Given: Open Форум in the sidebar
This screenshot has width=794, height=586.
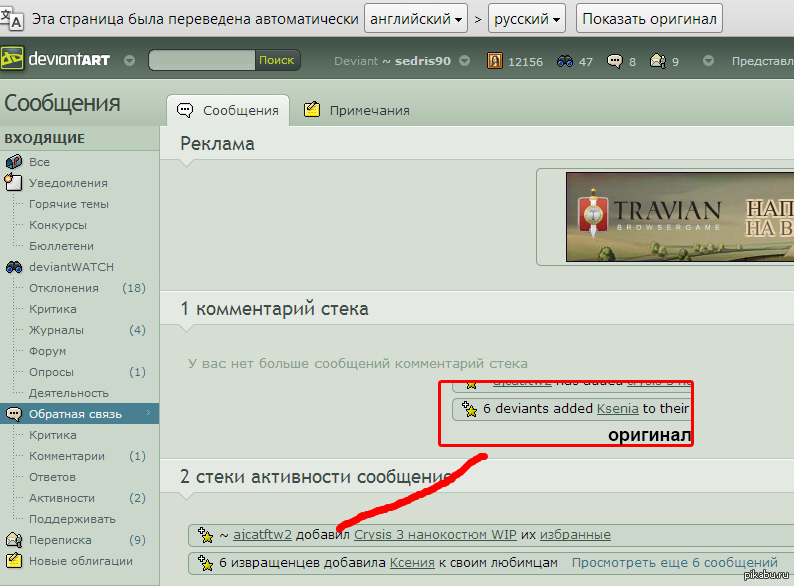Looking at the screenshot, I should click(x=47, y=351).
